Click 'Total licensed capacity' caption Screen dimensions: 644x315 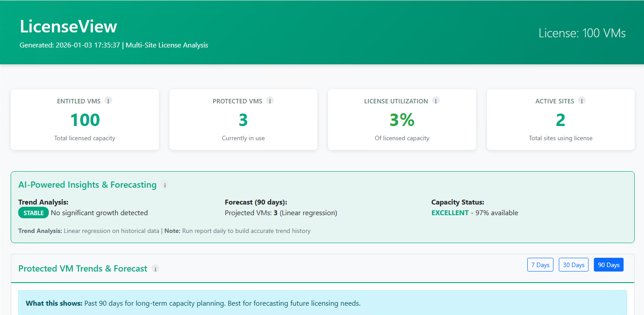(x=85, y=138)
